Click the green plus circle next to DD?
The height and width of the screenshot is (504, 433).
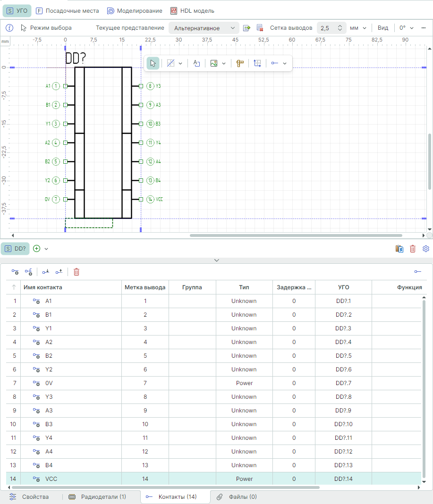(37, 249)
